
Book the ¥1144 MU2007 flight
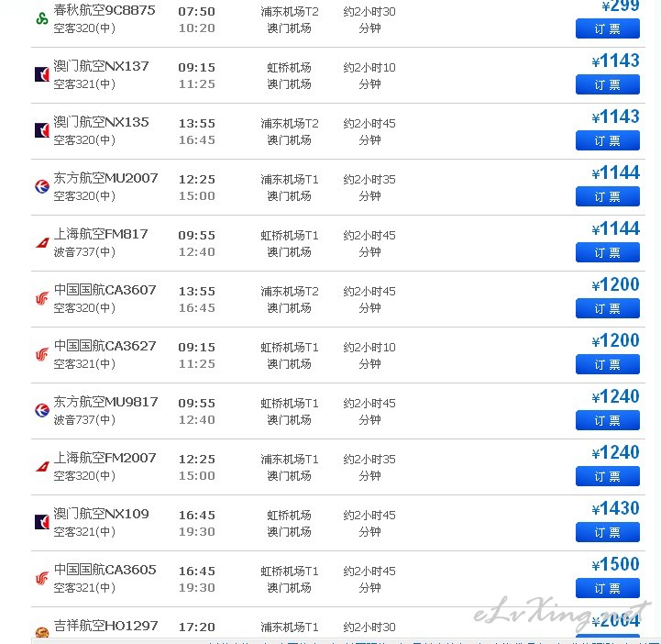(608, 196)
